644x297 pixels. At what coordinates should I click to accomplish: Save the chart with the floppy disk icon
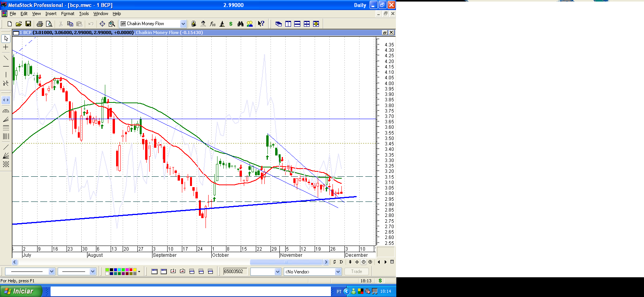pyautogui.click(x=28, y=24)
